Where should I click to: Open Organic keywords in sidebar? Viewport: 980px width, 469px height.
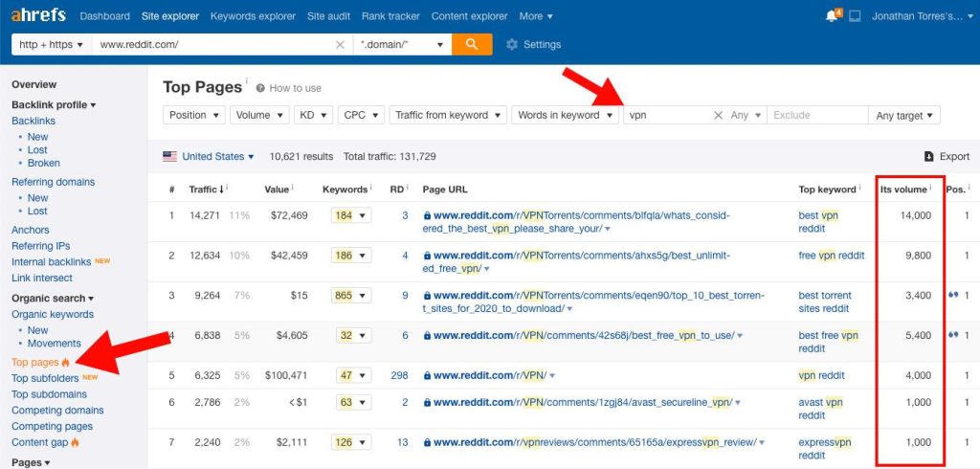(53, 314)
